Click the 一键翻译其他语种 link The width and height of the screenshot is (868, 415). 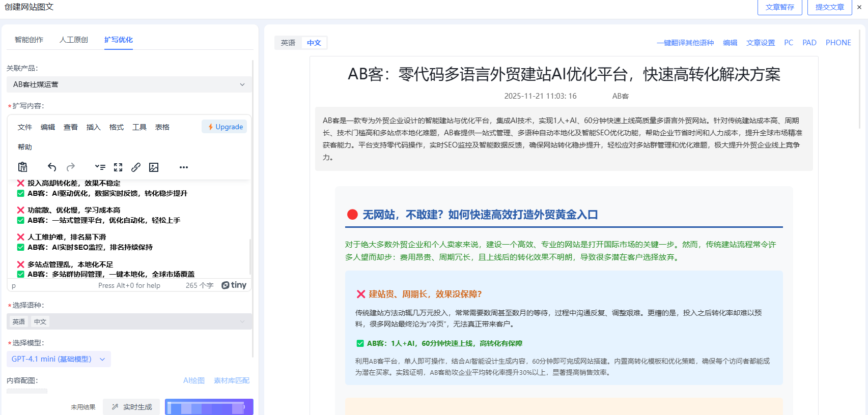(x=685, y=43)
